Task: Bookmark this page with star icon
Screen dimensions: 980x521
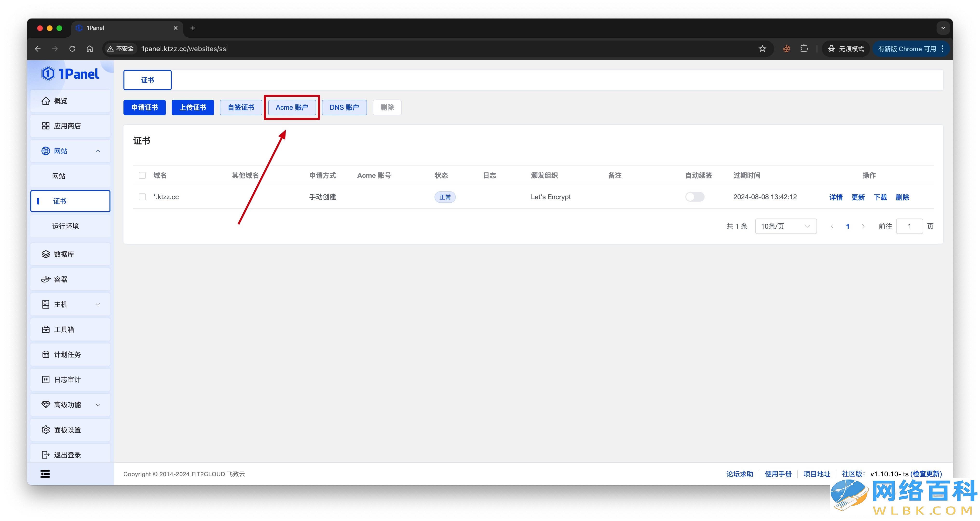Action: coord(762,49)
